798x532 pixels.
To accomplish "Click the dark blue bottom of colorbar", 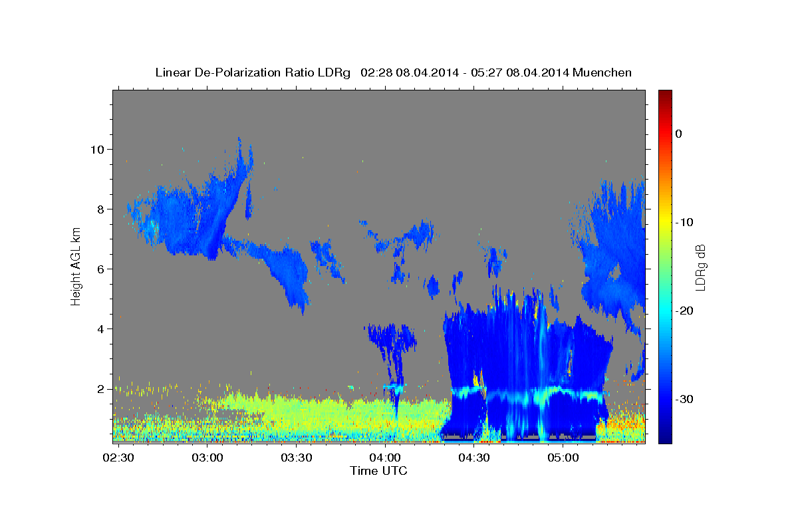I will pos(665,436).
